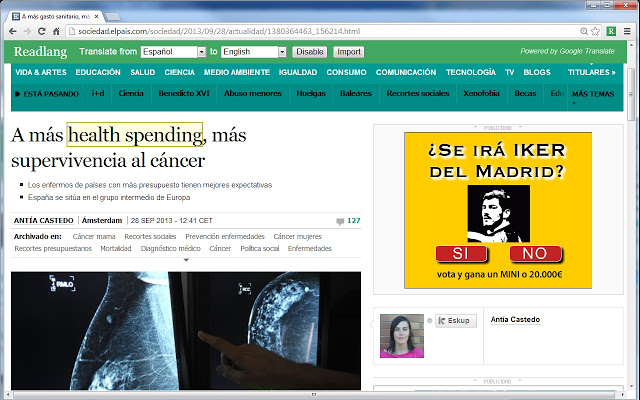This screenshot has width=640, height=400.
Task: Click the horizontal page scrollbar
Action: pyautogui.click(x=313, y=395)
